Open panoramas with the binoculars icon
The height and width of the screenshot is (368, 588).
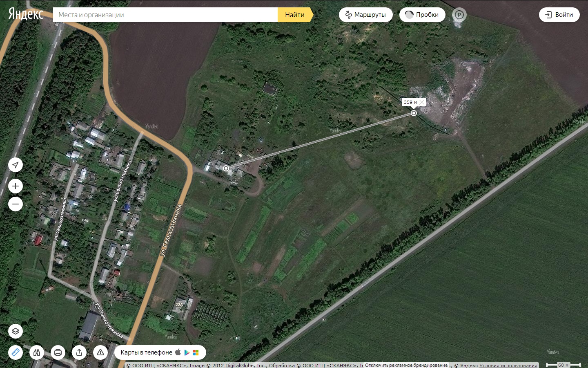pos(37,352)
